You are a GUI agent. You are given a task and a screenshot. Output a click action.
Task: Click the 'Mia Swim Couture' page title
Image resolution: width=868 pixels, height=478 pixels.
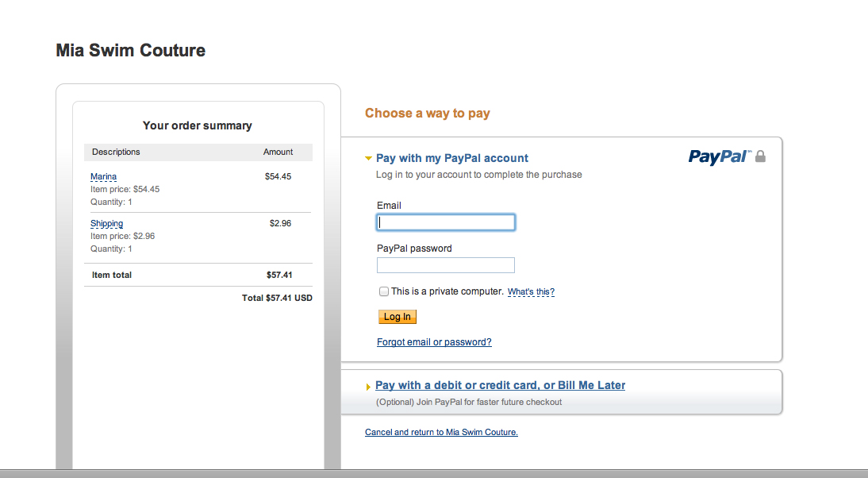[x=131, y=50]
